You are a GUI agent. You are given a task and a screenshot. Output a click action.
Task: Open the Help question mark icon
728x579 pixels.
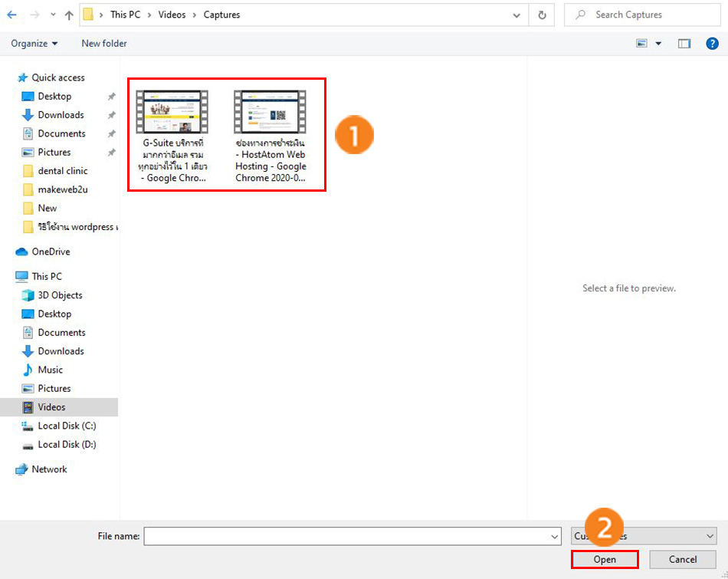[x=712, y=44]
